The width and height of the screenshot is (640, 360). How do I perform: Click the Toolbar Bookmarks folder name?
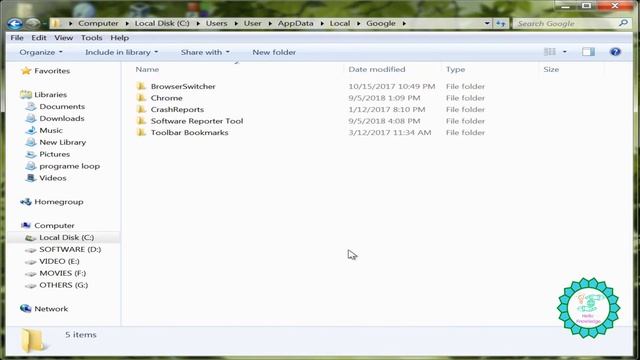(189, 133)
